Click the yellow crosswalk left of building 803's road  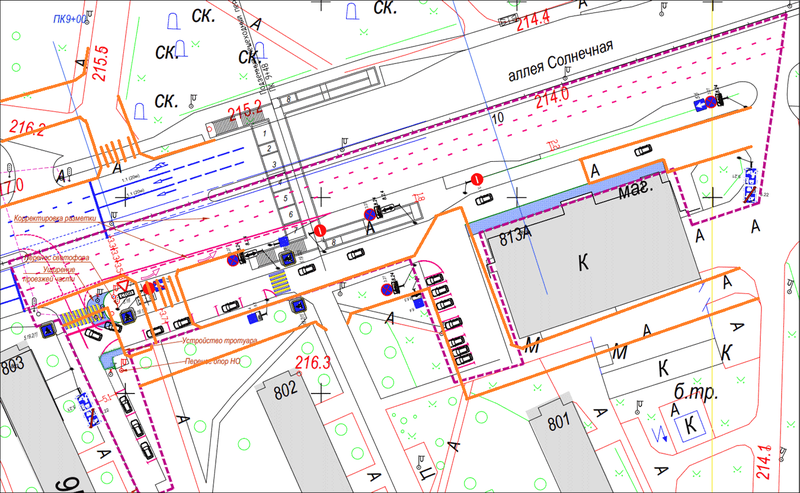coord(78,316)
